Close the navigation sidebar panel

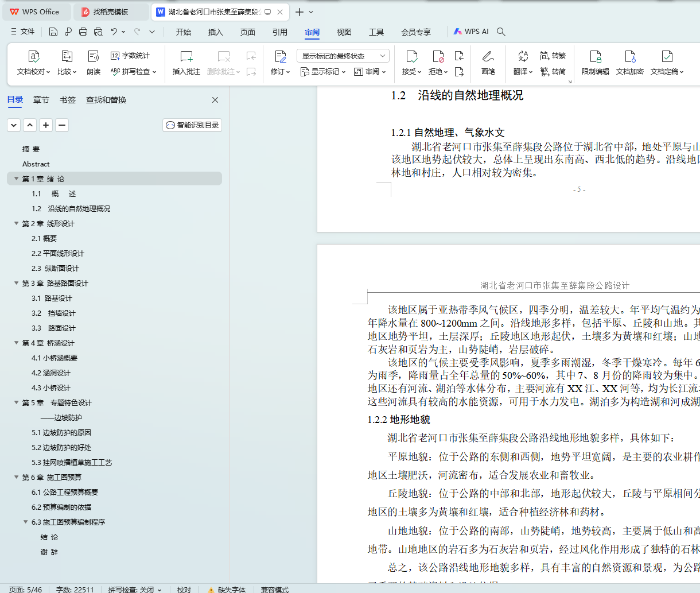point(215,100)
